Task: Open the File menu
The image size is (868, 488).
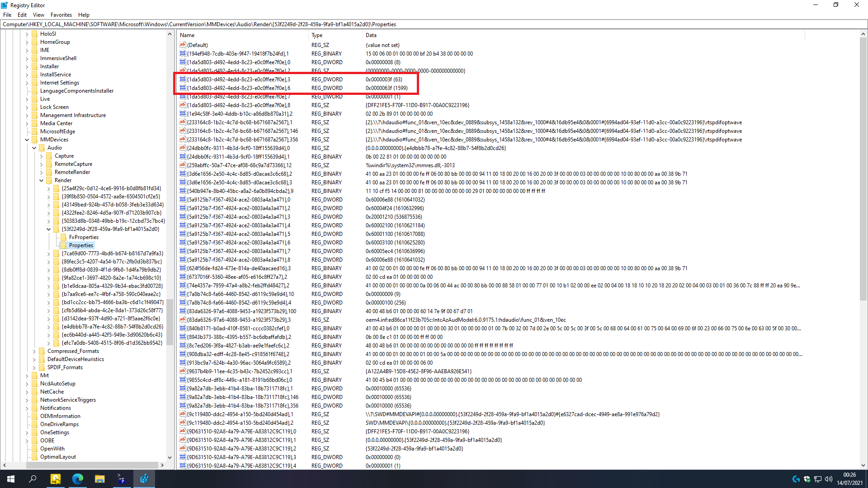Action: 7,15
